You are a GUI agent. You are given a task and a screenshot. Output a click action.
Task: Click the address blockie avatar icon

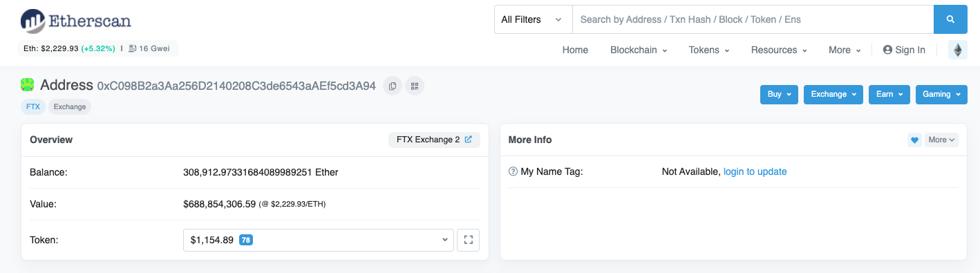[28, 85]
